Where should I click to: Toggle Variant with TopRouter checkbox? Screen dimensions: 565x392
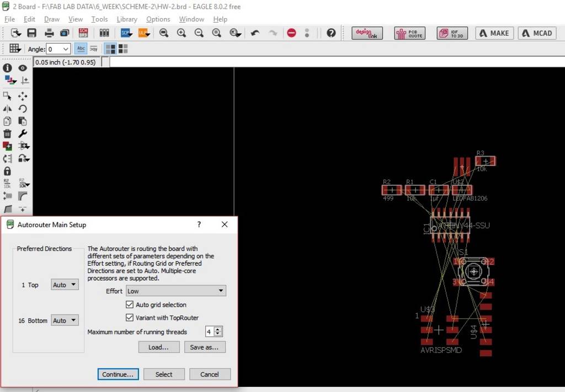pos(129,318)
